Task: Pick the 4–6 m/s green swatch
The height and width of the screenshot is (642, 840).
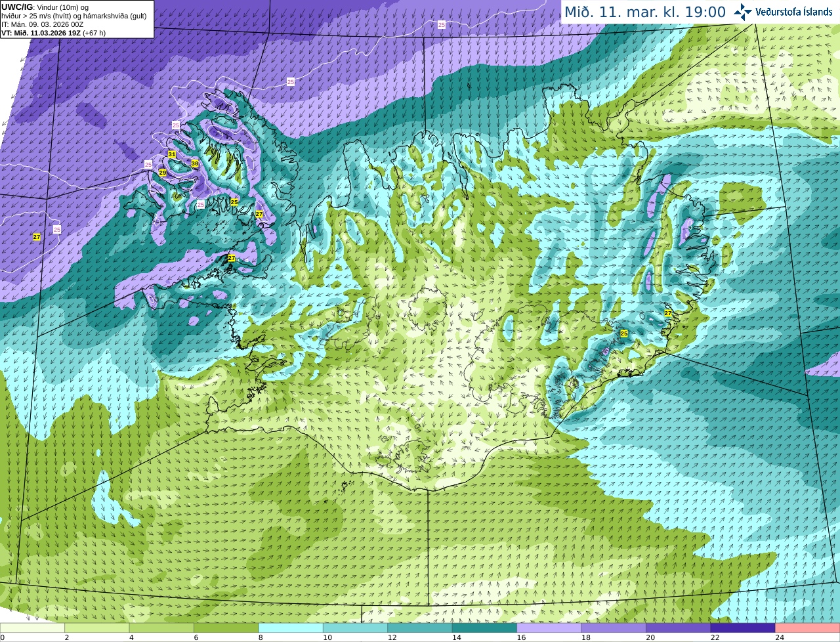Action: point(161,628)
